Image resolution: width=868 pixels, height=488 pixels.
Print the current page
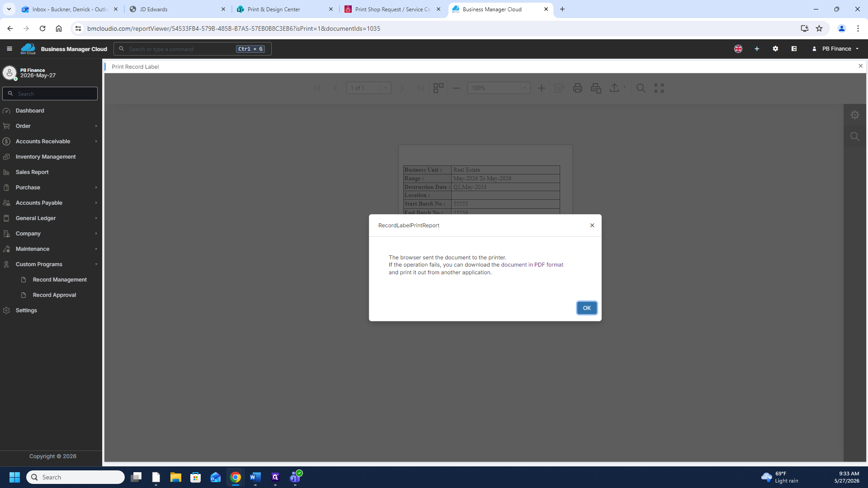point(596,88)
